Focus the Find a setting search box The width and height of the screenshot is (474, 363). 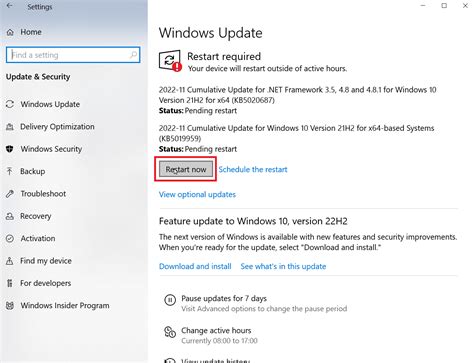pos(73,55)
